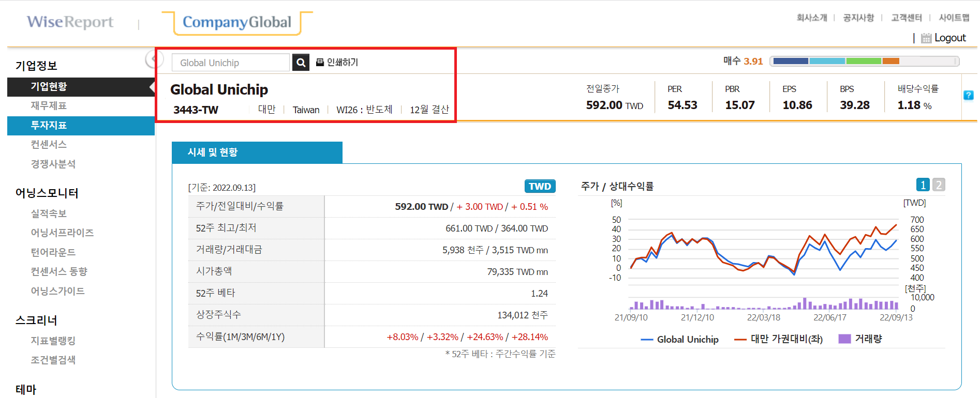Click the 전일종가 592.00 TWD value

pyautogui.click(x=615, y=105)
